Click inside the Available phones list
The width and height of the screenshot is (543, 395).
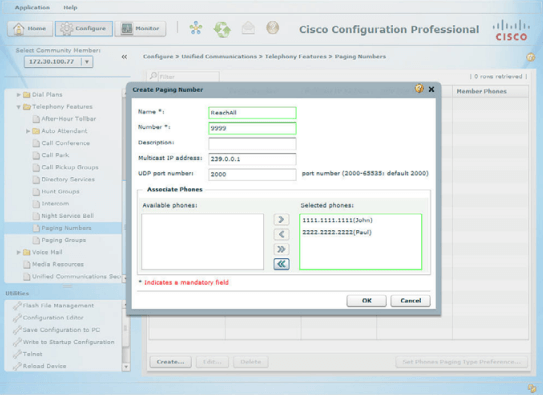[202, 241]
